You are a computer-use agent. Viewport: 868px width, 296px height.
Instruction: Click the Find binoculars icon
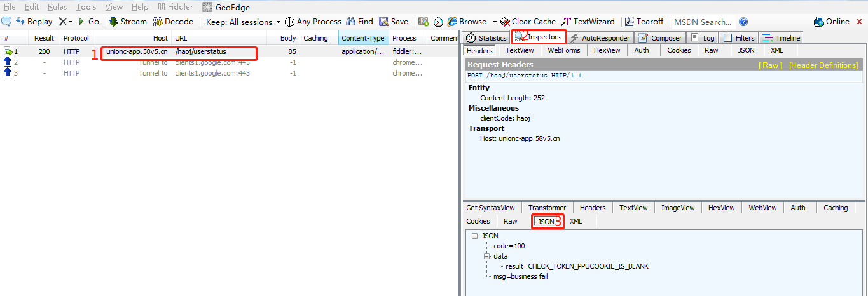[x=350, y=22]
